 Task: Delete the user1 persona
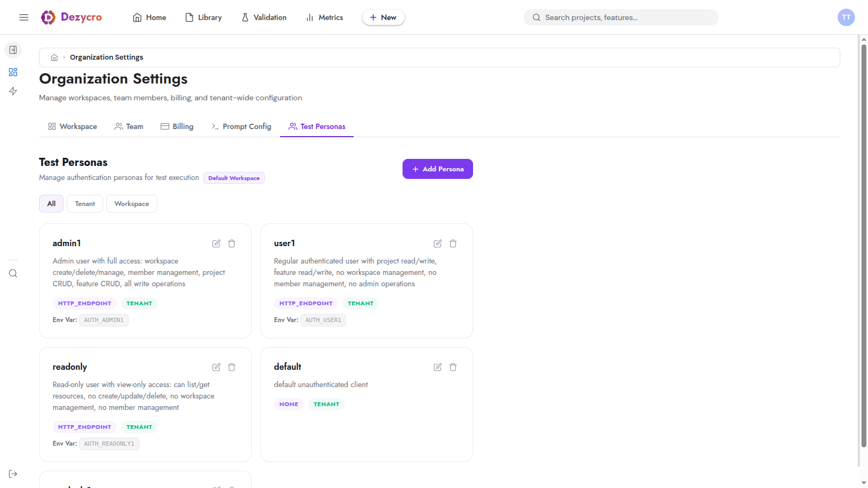453,243
